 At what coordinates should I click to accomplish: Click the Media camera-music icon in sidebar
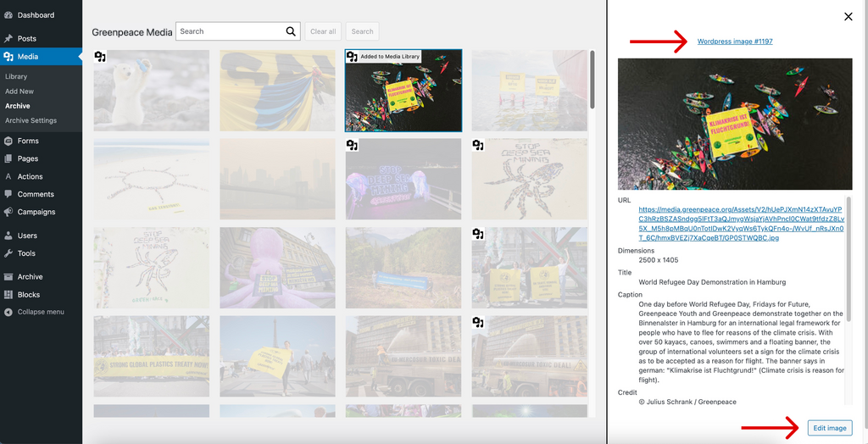pos(8,57)
